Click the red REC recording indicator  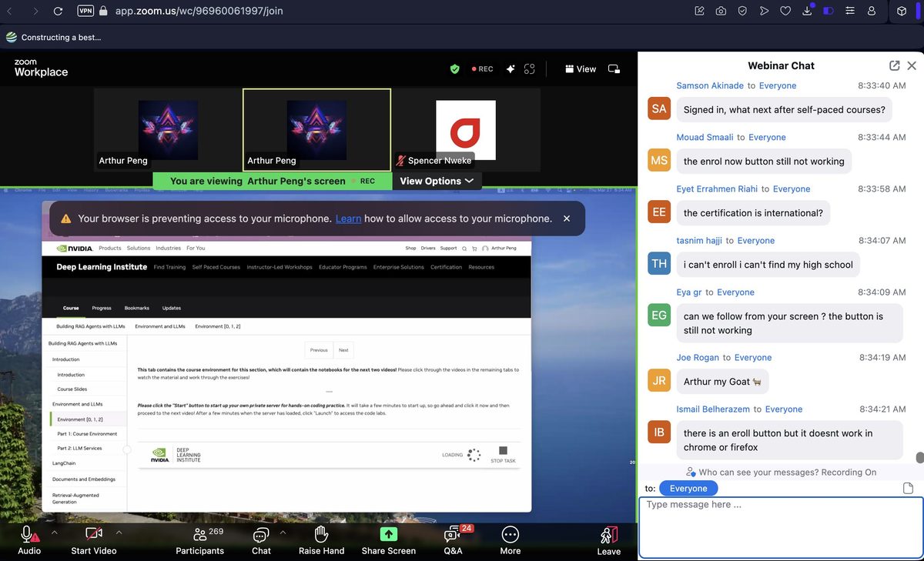(482, 68)
